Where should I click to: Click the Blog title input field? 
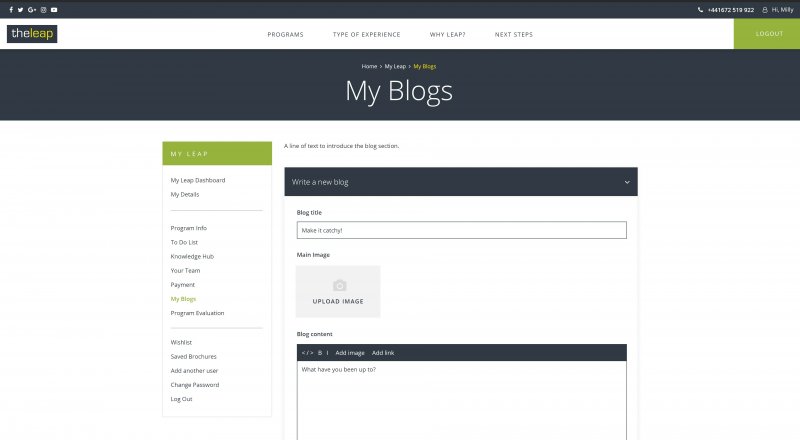coord(461,230)
